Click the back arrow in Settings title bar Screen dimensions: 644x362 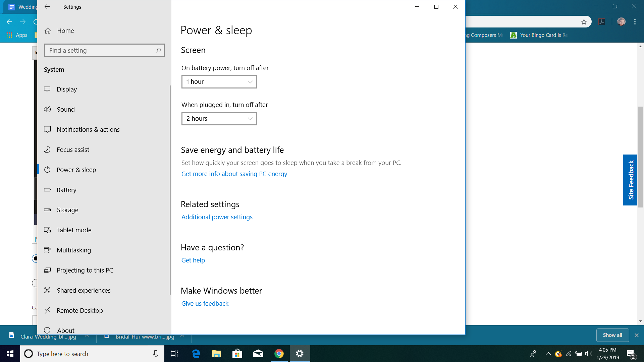[x=47, y=7]
